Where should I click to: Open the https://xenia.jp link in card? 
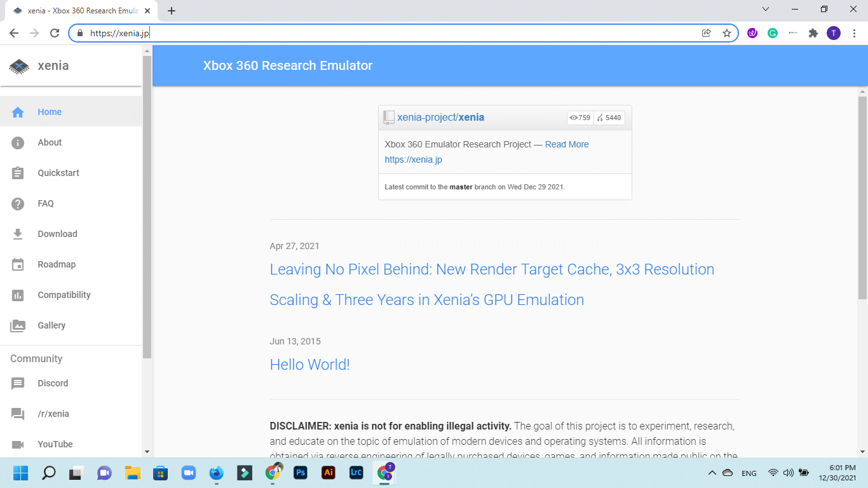tap(414, 159)
